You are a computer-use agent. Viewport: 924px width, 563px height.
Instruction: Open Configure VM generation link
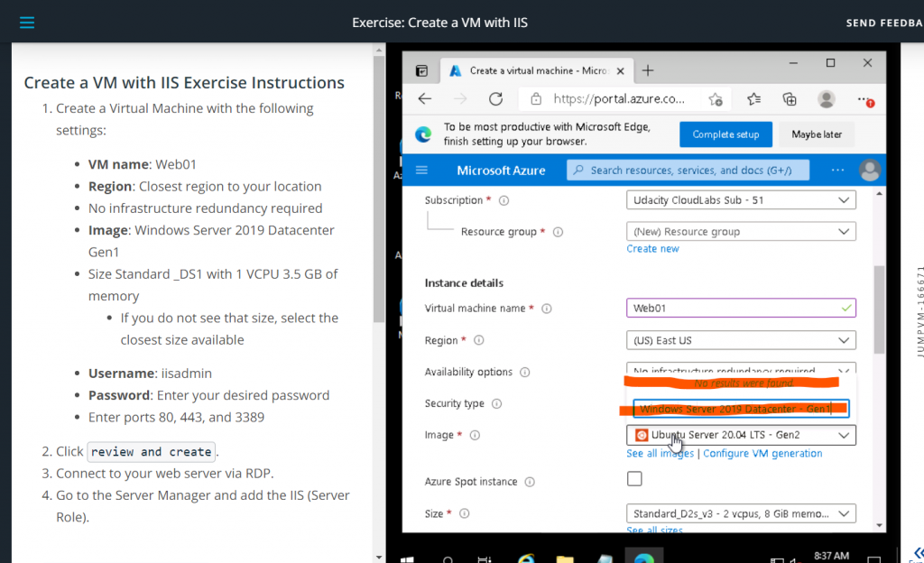(762, 454)
